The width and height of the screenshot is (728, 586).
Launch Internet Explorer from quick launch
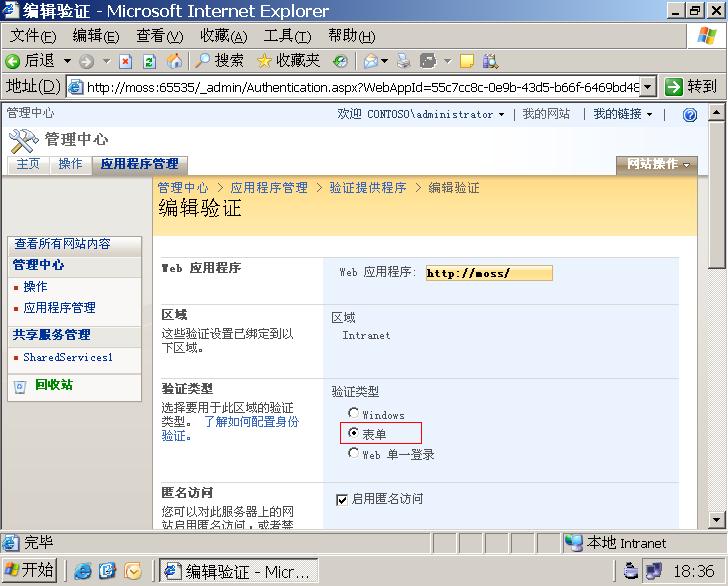tap(83, 571)
